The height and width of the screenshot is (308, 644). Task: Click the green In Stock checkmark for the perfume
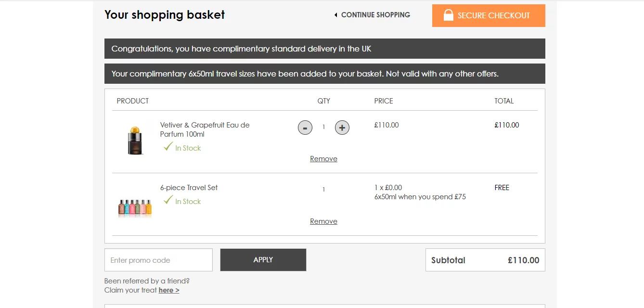[167, 147]
